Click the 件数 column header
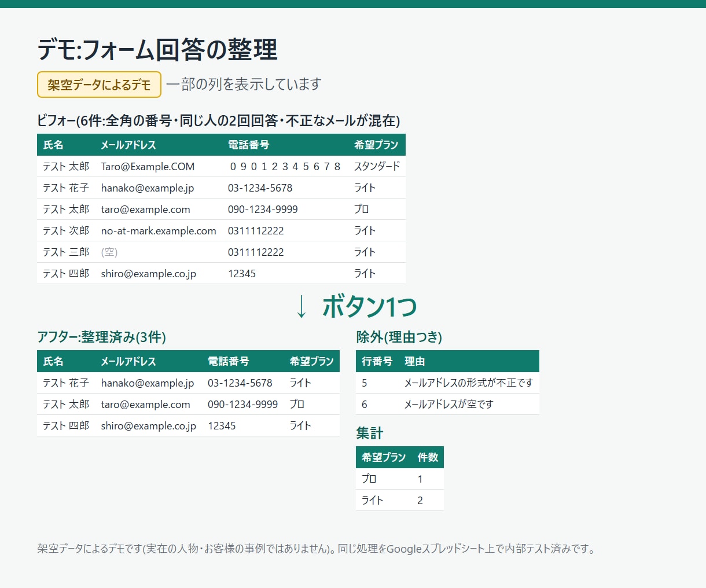Image resolution: width=706 pixels, height=588 pixels. coord(428,457)
